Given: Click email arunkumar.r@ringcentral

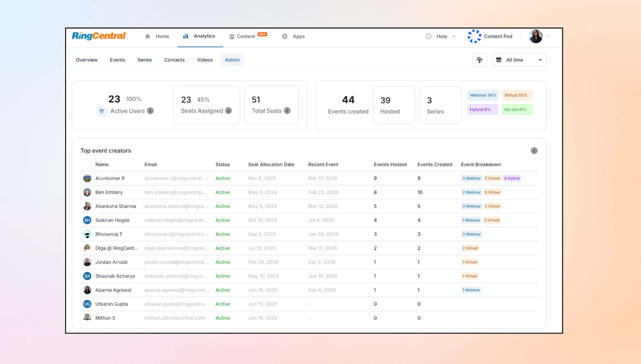Looking at the screenshot, I should [176, 178].
